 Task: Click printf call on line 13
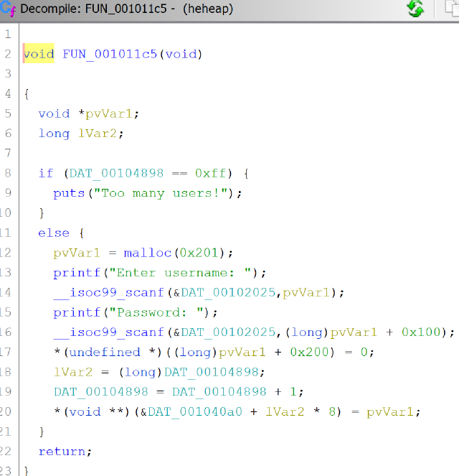(x=77, y=273)
